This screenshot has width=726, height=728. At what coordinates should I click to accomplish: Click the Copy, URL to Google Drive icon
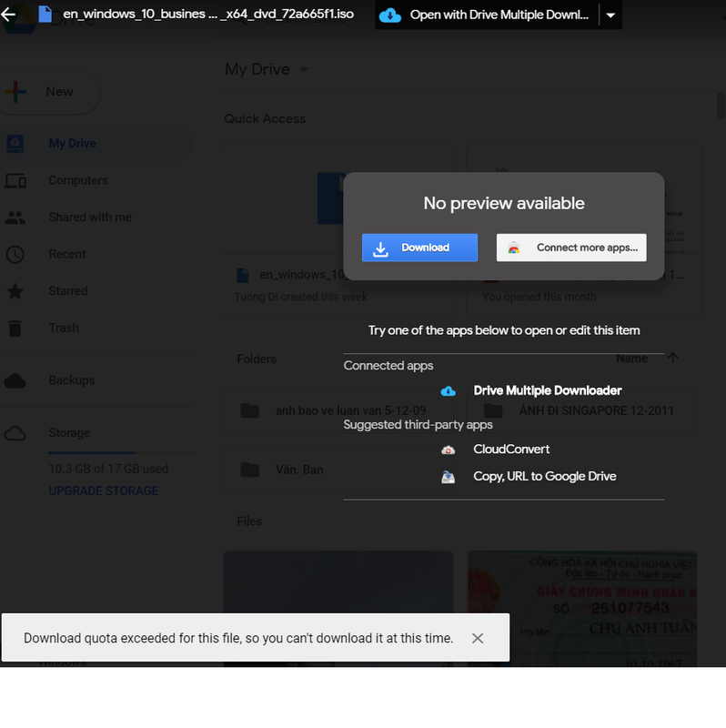pos(448,477)
